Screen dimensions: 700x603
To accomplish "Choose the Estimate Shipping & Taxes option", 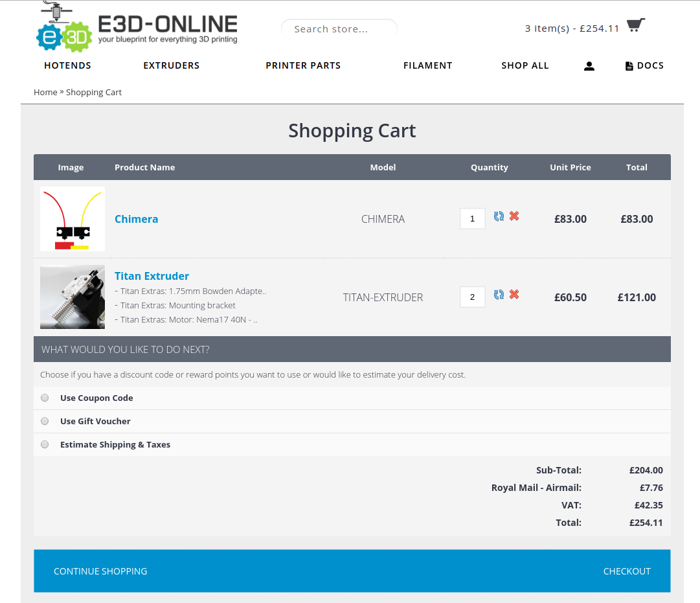I will click(x=45, y=444).
